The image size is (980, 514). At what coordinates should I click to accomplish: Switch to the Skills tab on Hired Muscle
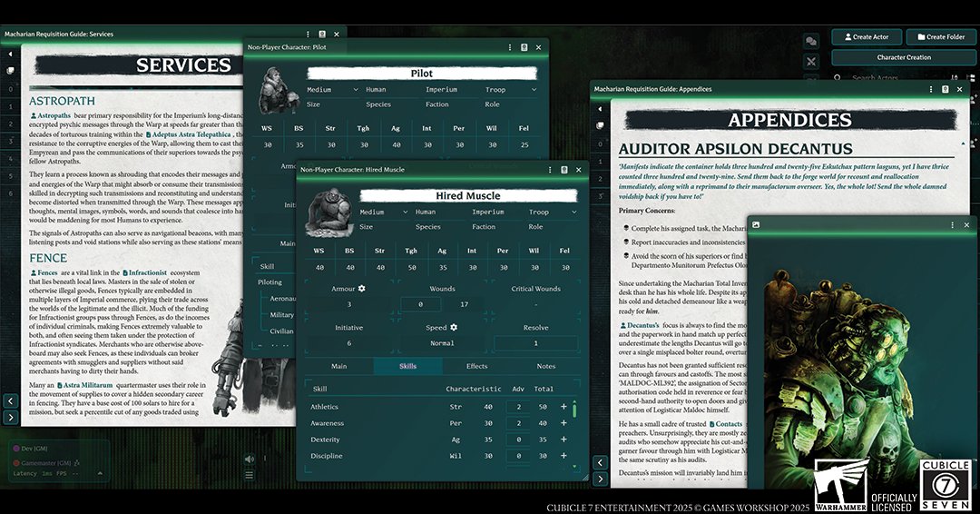(x=407, y=366)
